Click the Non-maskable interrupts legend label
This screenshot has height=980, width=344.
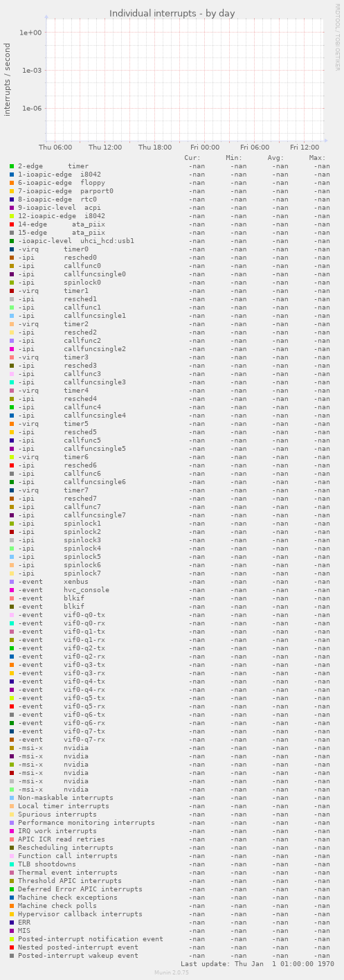click(x=66, y=798)
